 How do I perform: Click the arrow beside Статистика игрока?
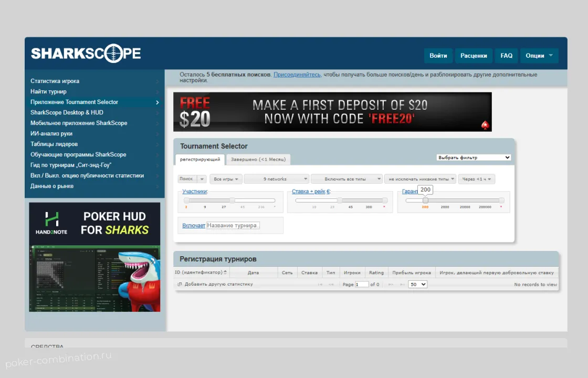point(157,81)
